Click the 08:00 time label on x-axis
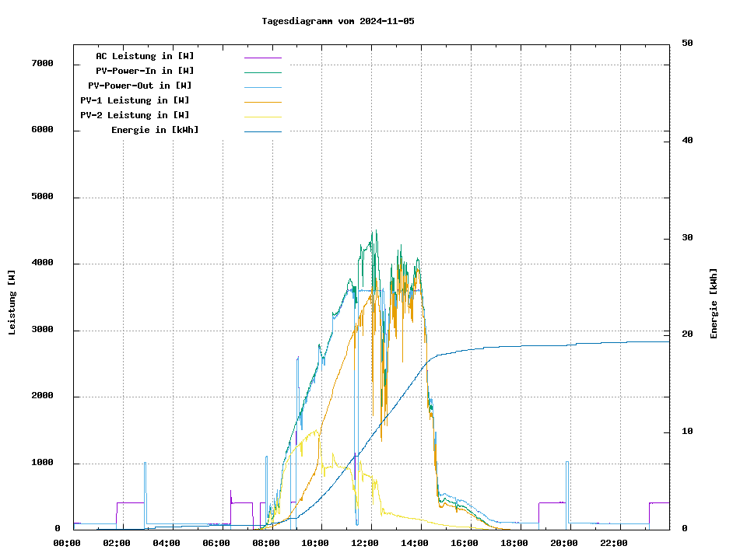 click(x=266, y=543)
